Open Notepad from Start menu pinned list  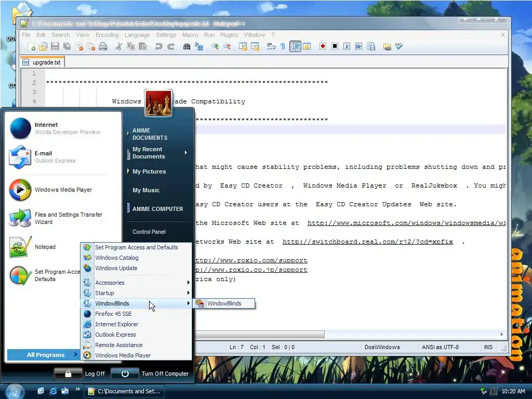(x=44, y=247)
